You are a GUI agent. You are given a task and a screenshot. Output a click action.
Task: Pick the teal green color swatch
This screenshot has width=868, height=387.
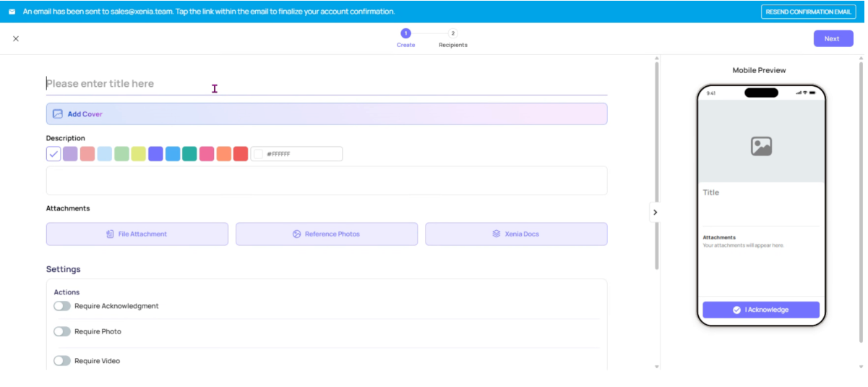click(x=189, y=154)
